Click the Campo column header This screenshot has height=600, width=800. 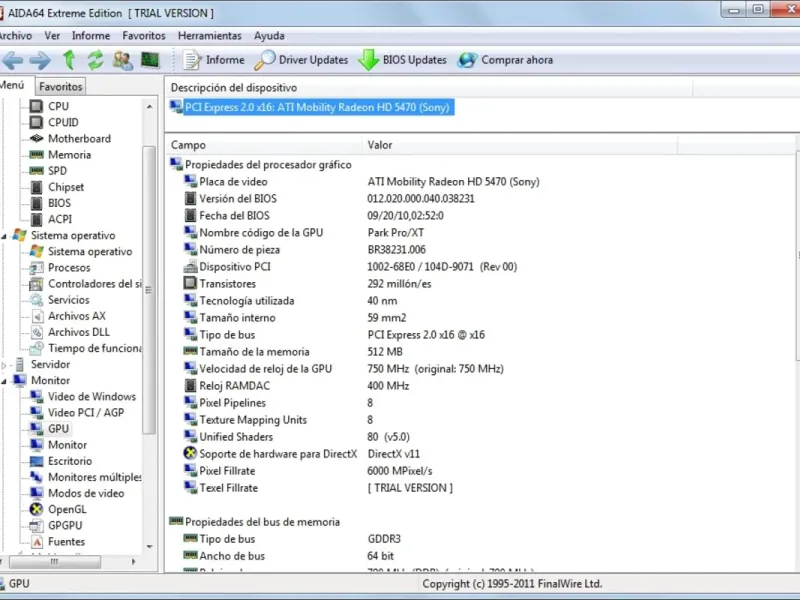tap(264, 145)
